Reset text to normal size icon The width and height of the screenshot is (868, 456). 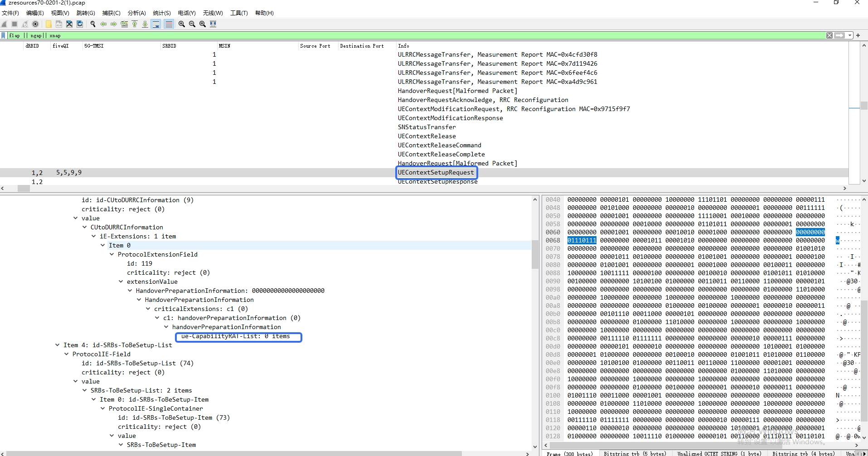(x=203, y=24)
